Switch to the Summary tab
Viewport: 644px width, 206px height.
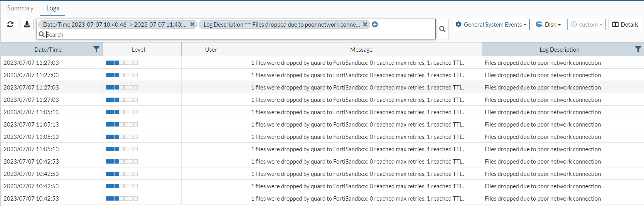click(20, 8)
